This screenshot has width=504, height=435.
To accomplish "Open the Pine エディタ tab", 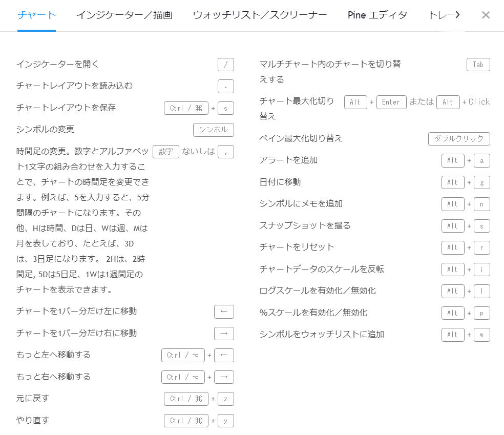I will coord(377,15).
